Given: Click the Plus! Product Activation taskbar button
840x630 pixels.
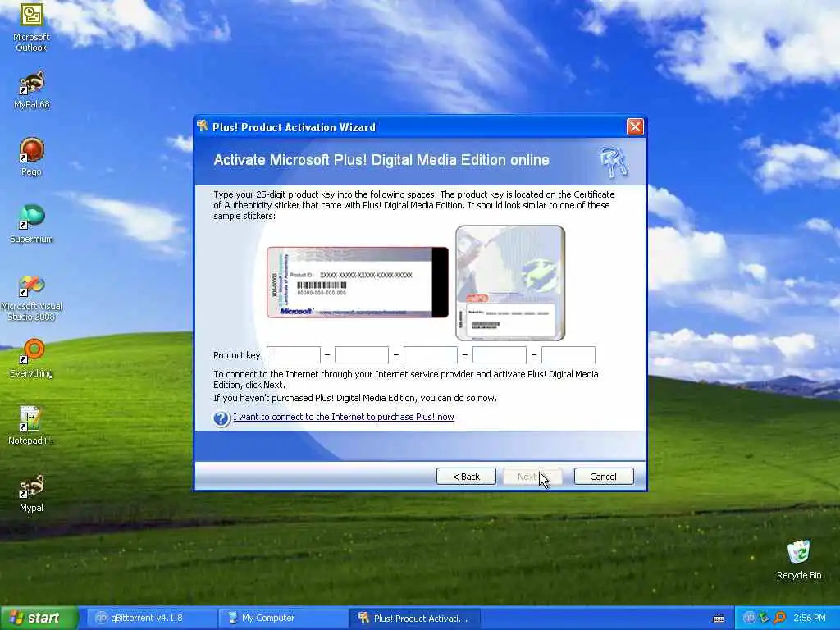Looking at the screenshot, I should click(x=414, y=619).
